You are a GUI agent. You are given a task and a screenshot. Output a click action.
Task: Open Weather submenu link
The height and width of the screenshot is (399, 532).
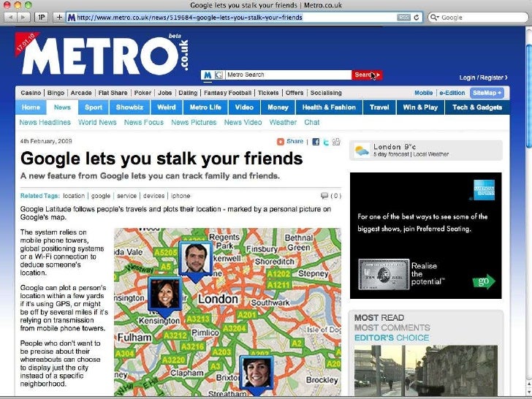pos(283,123)
